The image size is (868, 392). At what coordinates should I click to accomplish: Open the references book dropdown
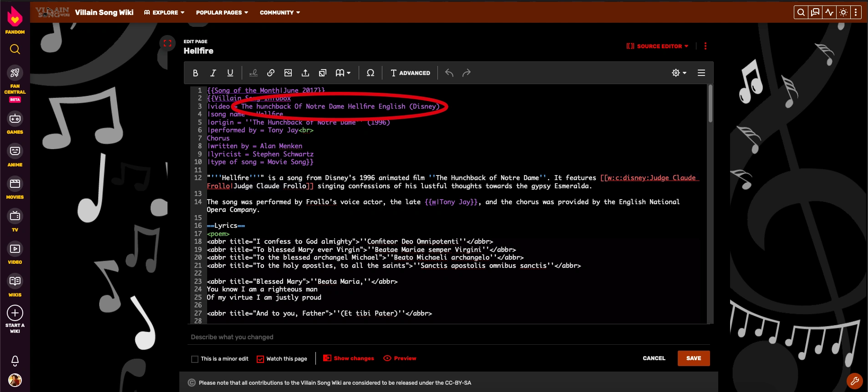pos(343,73)
